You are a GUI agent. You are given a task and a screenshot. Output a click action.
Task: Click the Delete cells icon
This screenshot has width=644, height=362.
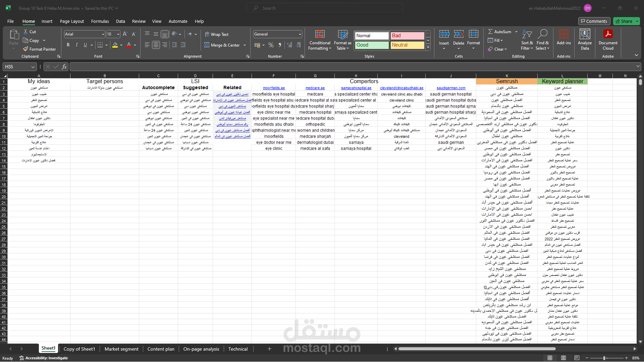[x=459, y=34]
